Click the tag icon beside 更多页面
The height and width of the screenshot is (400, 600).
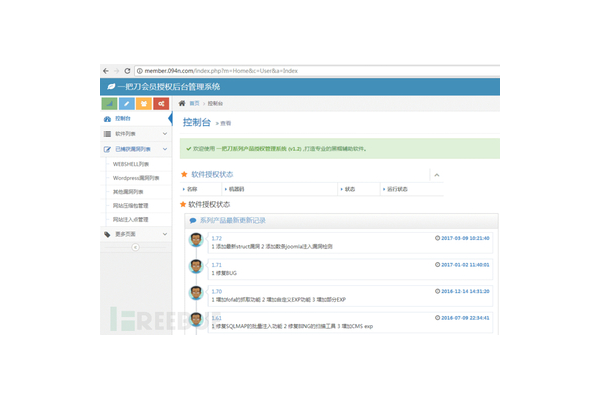pyautogui.click(x=107, y=234)
